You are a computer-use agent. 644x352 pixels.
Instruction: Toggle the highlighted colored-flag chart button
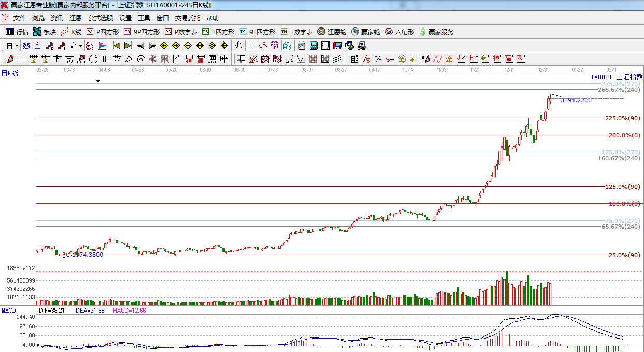click(x=102, y=46)
